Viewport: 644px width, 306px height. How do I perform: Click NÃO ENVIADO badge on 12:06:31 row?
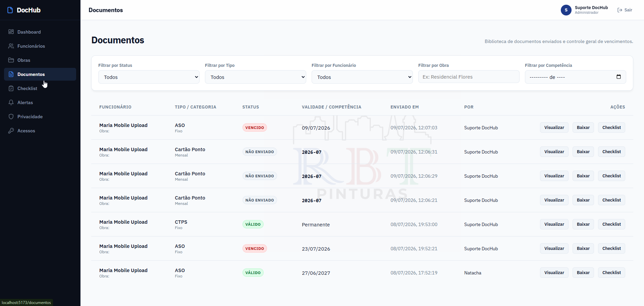pyautogui.click(x=260, y=152)
